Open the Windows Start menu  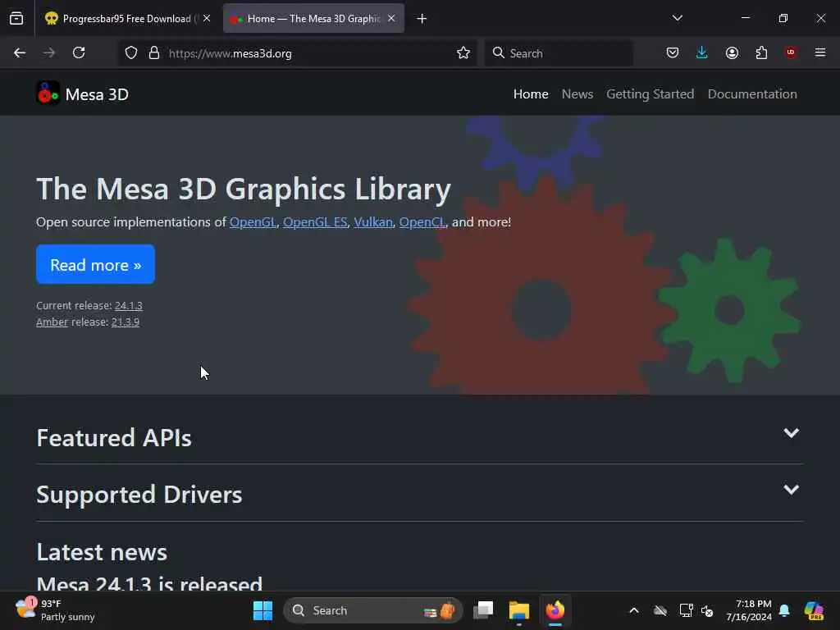click(262, 610)
